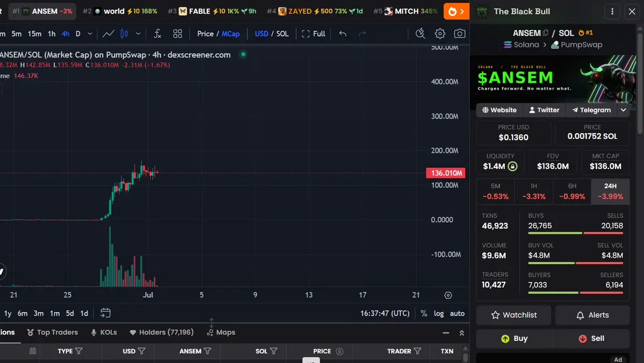Viewport: 644px width, 363px height.
Task: Minimize the transactions panel
Action: click(446, 332)
